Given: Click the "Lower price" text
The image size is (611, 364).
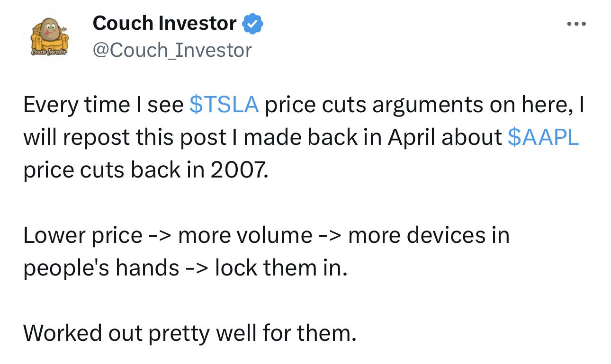Looking at the screenshot, I should click(x=82, y=235).
